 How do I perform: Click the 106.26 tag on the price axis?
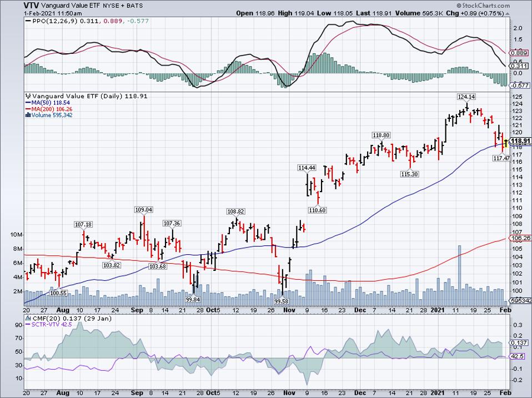coord(520,238)
